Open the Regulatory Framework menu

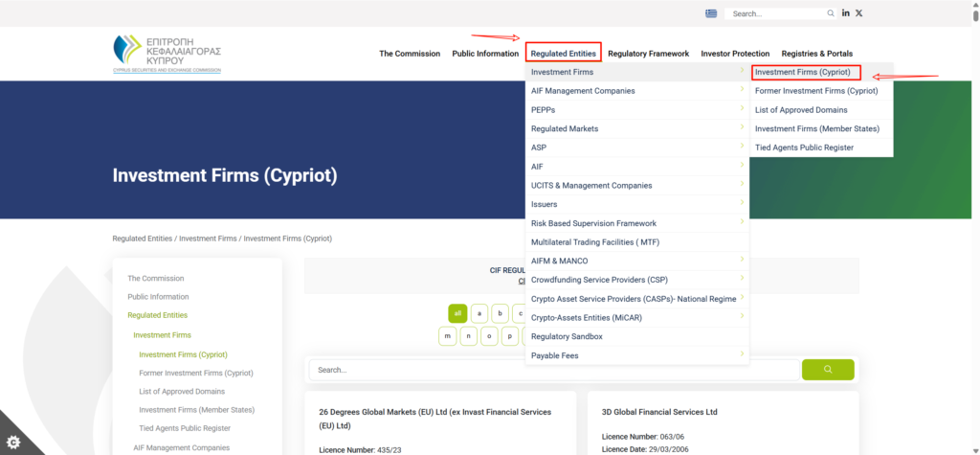tap(648, 54)
